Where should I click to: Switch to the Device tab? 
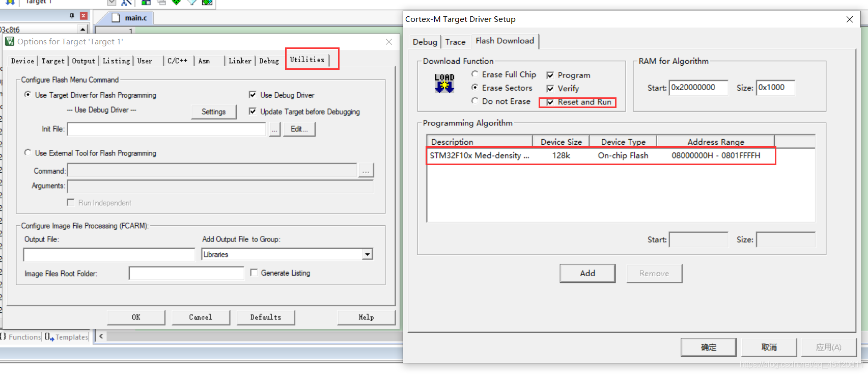tap(22, 61)
